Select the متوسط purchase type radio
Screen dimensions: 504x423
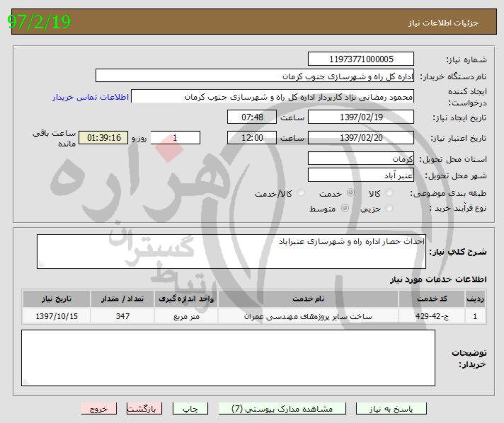(x=345, y=208)
